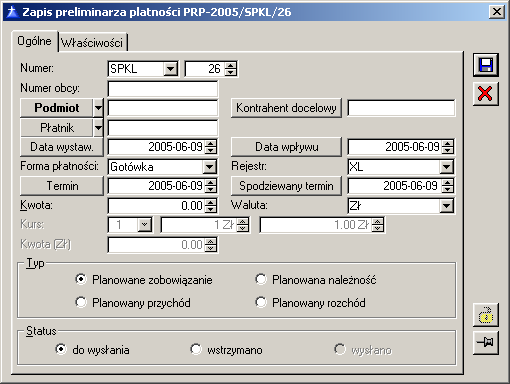Click the Płatnik button

[57, 128]
